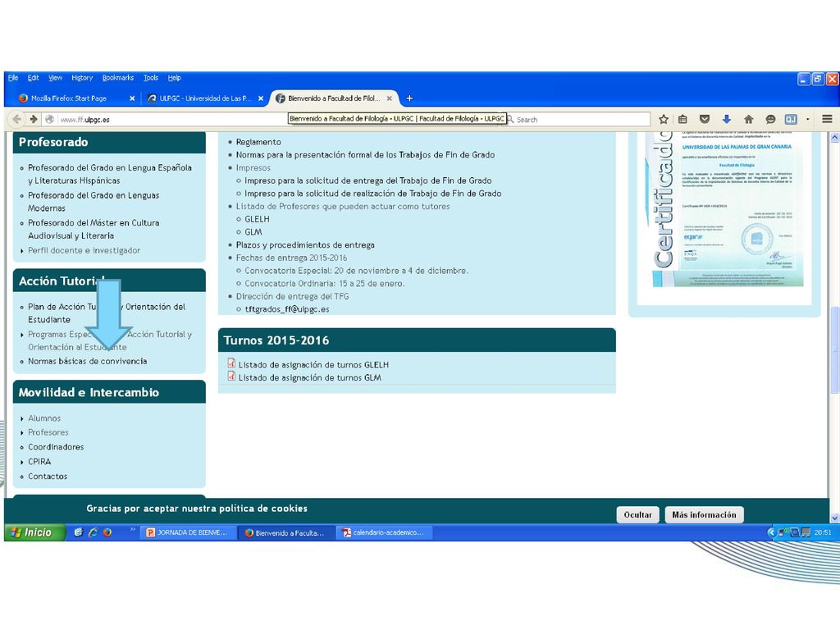Open PDF icon for turnos GLELH listing
This screenshot has width=840, height=630.
click(x=231, y=363)
